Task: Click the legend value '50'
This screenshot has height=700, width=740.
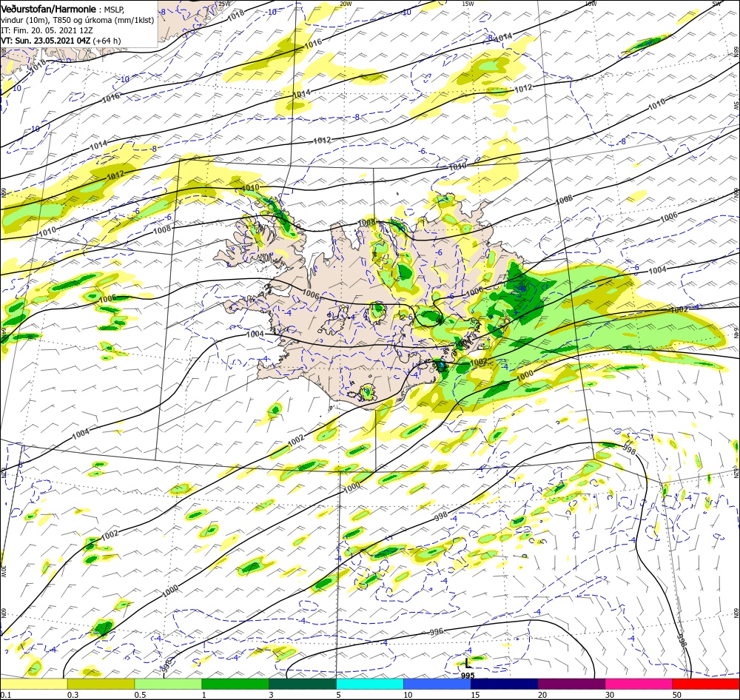Action: (x=677, y=695)
